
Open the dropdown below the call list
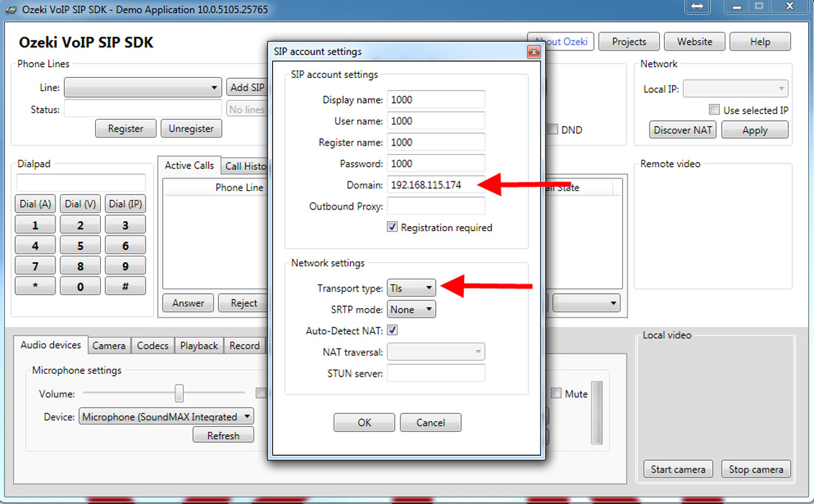(x=586, y=302)
